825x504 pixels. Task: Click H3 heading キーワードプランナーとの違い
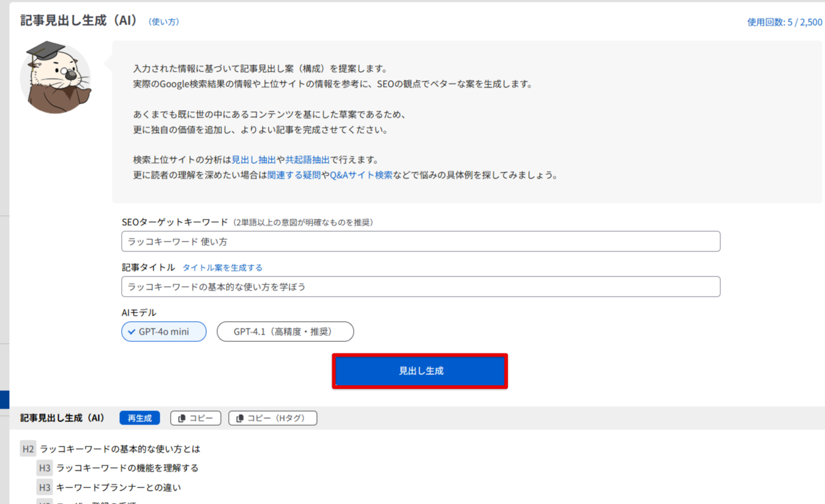point(119,487)
